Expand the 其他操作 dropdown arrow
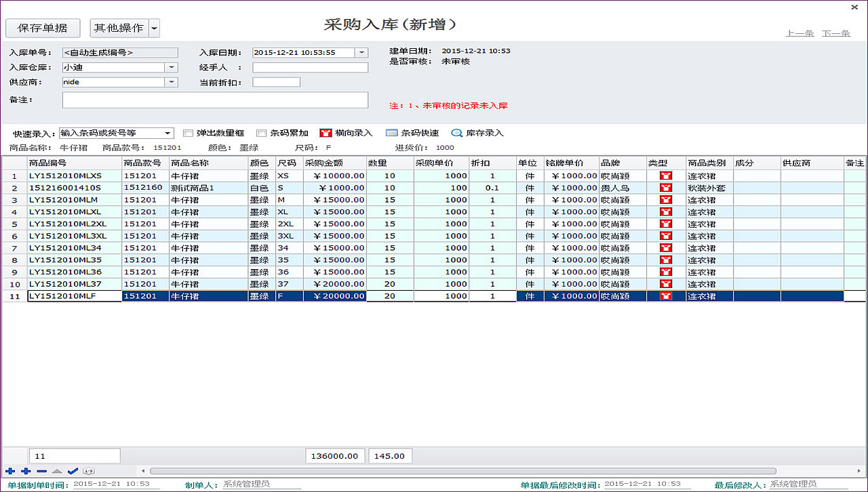This screenshot has width=868, height=492. (154, 28)
